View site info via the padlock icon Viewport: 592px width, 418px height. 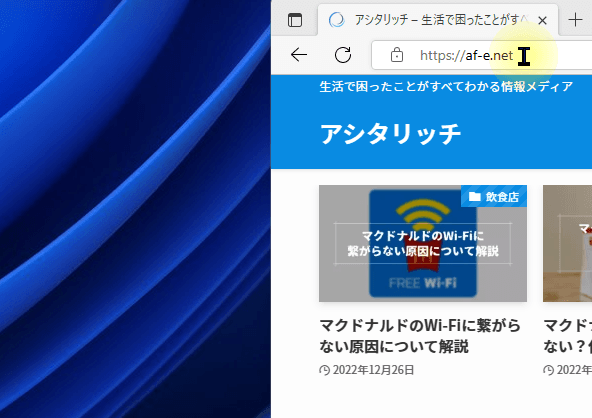(x=396, y=55)
